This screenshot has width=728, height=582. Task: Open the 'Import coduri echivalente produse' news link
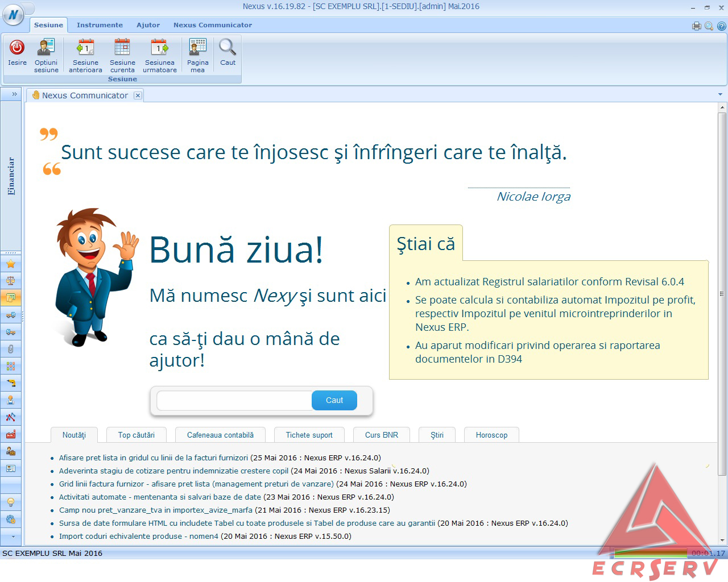pyautogui.click(x=138, y=536)
